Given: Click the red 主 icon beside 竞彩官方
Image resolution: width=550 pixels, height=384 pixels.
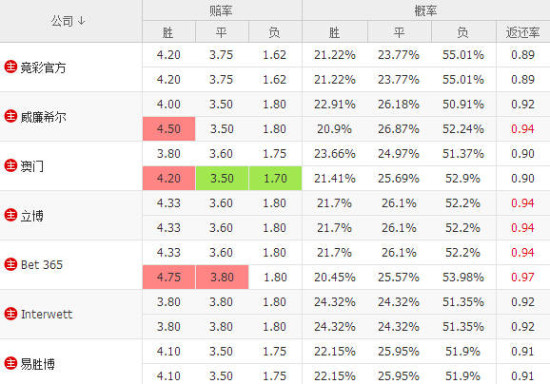Looking at the screenshot, I should click(11, 67).
